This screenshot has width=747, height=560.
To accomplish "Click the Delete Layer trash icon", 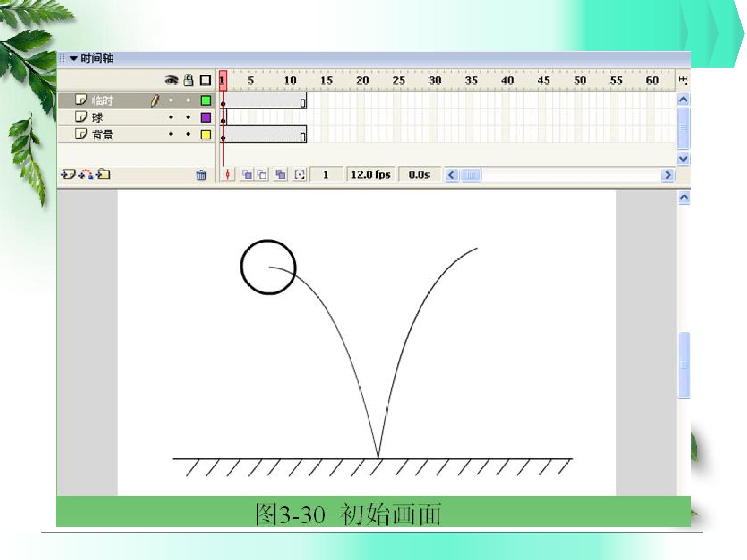I will point(201,175).
